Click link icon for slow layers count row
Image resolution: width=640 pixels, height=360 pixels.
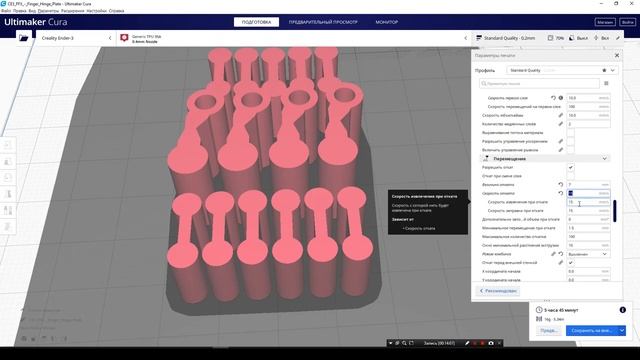pyautogui.click(x=560, y=124)
